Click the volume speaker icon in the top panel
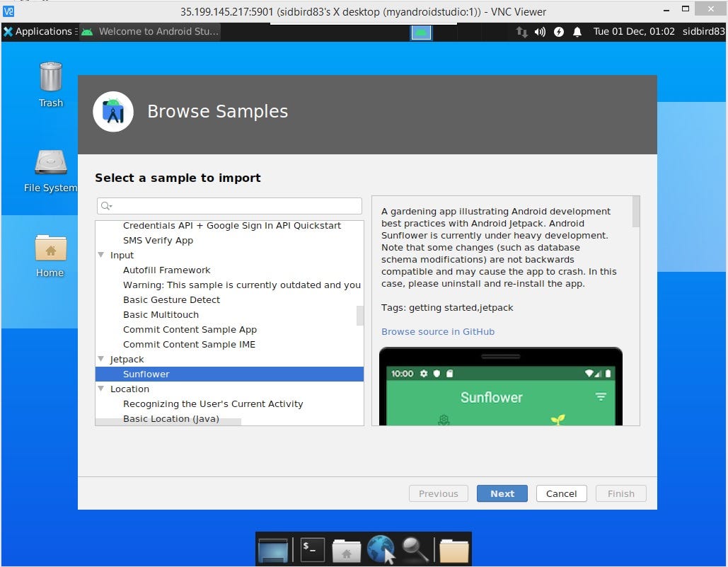The width and height of the screenshot is (728, 567). [x=540, y=32]
